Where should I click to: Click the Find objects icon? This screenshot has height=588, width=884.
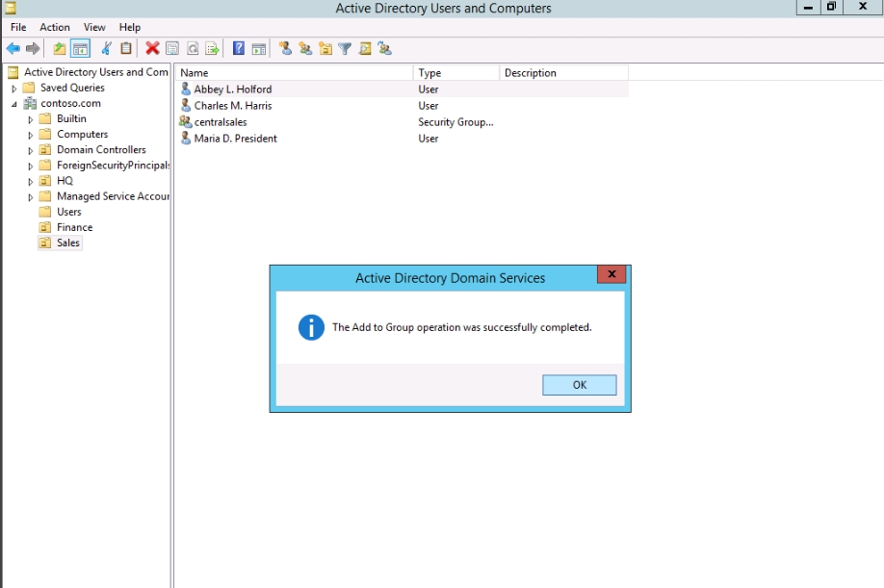tap(365, 49)
